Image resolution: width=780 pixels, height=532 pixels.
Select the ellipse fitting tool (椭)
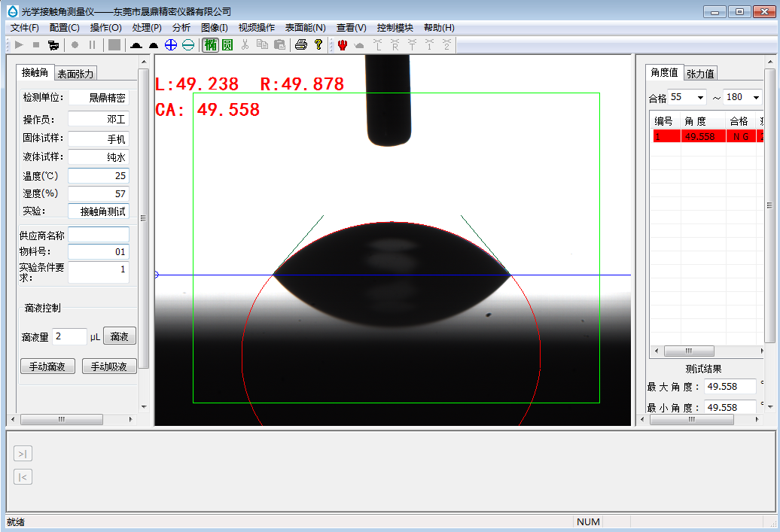click(211, 45)
